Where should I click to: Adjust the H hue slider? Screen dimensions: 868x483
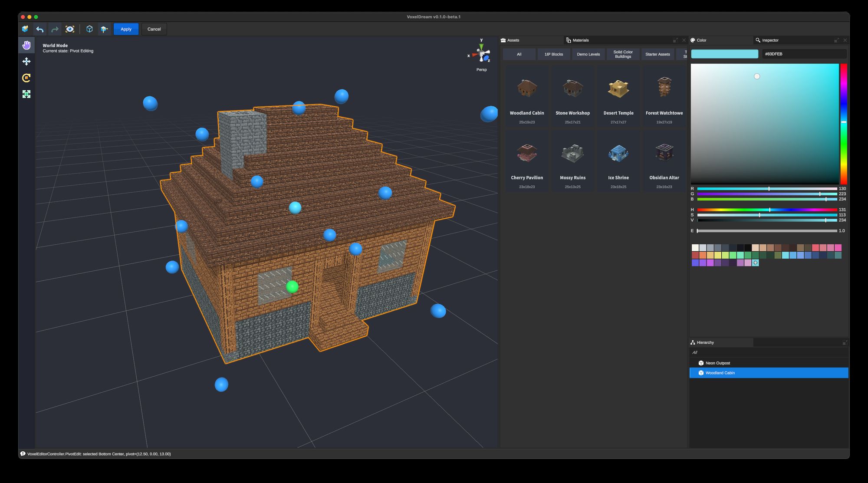(x=767, y=210)
